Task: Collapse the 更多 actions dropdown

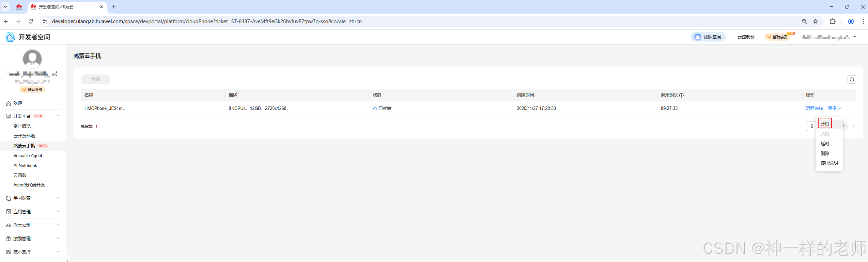Action: pos(835,108)
